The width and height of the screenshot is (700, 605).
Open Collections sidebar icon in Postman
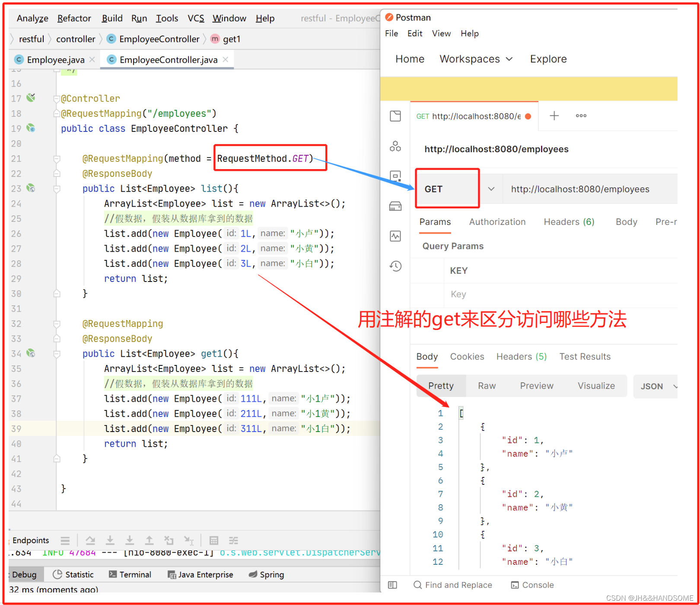click(395, 116)
